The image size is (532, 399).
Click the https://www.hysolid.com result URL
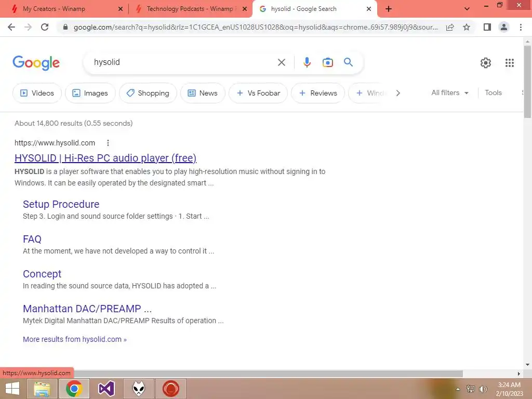click(55, 143)
